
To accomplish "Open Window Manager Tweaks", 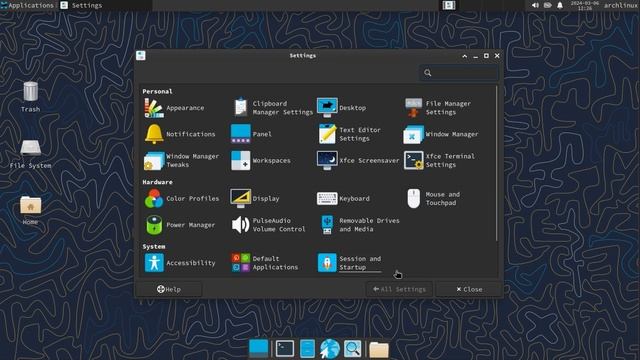I will pos(182,160).
